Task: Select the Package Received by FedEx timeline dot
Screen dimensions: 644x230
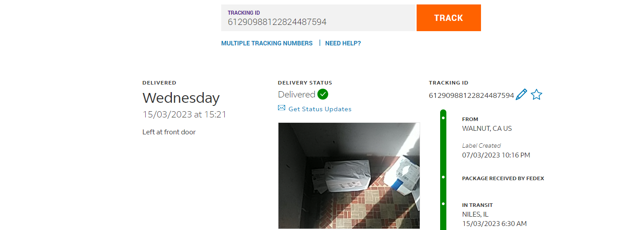Action: [443, 177]
